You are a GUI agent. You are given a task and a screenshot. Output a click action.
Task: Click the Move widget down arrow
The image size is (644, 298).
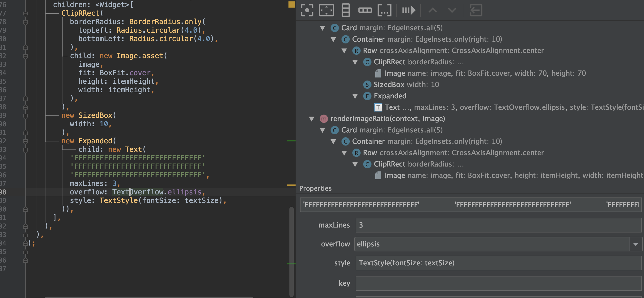click(452, 10)
